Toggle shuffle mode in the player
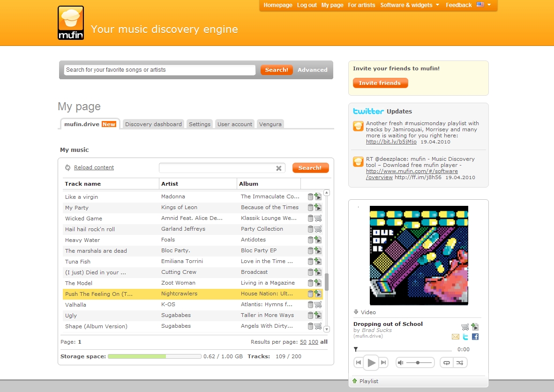 tap(460, 362)
